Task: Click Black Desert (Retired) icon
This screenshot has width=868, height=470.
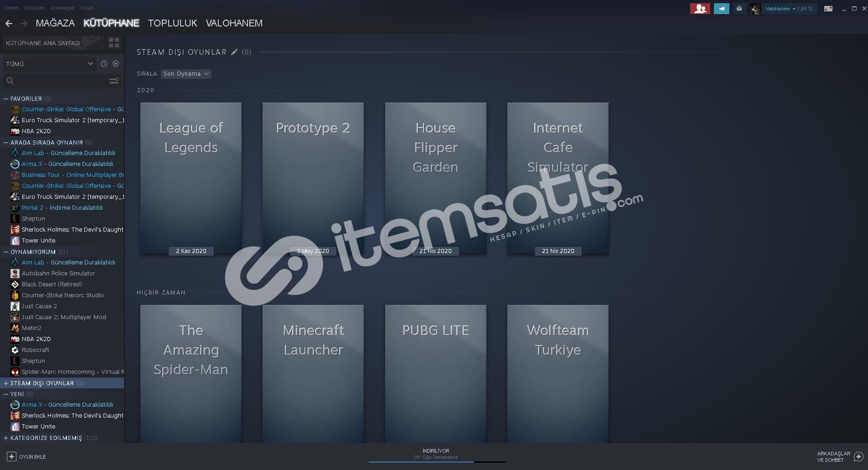Action: [15, 284]
